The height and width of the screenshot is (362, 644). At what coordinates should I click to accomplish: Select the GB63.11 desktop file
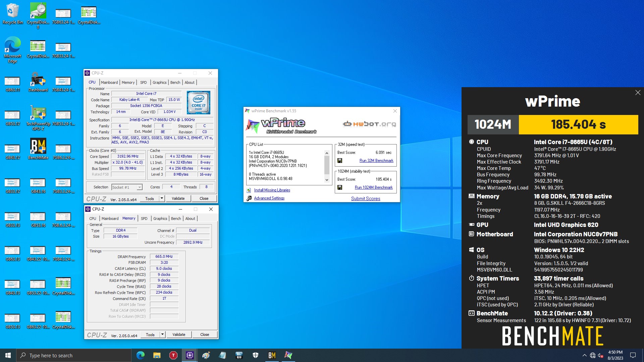click(x=12, y=84)
